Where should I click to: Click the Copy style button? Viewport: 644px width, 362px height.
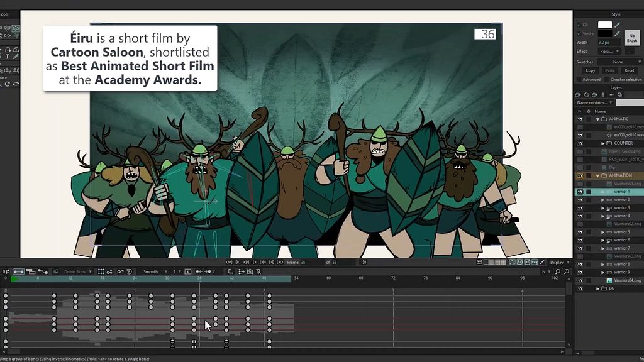pyautogui.click(x=590, y=70)
